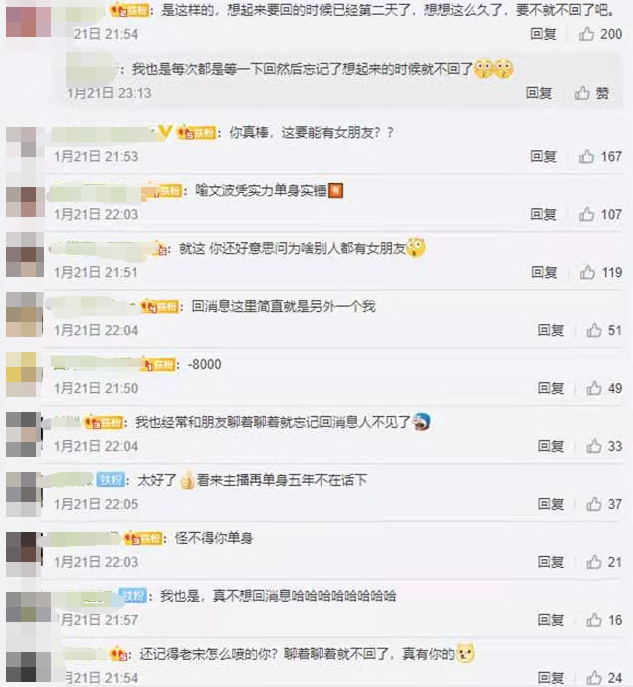Reply to comment posted at 22:05
The width and height of the screenshot is (633, 687).
(551, 504)
